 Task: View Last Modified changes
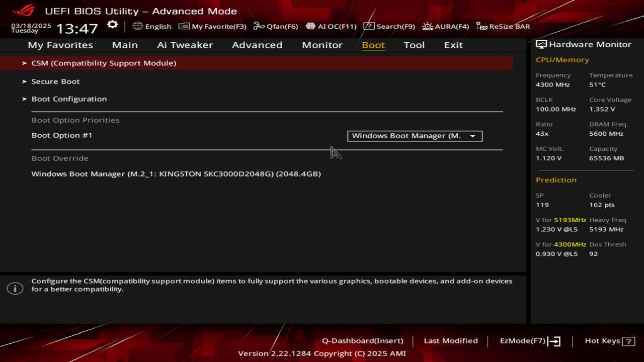click(x=451, y=340)
